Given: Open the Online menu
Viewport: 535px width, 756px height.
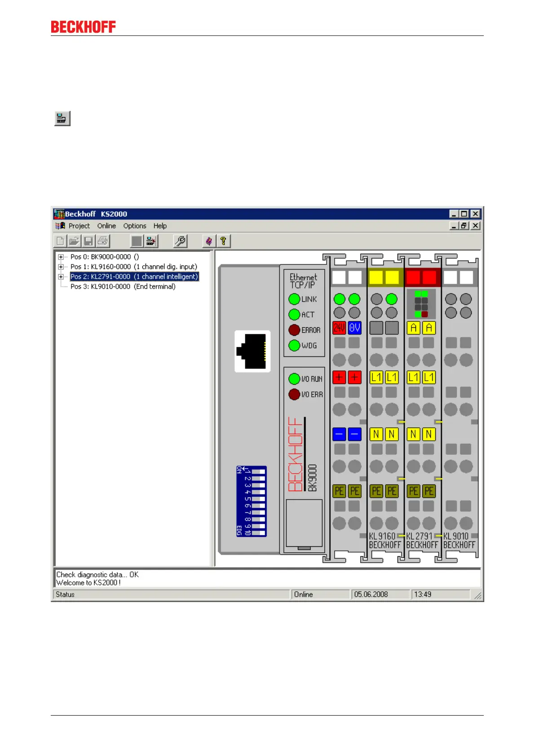Looking at the screenshot, I should click(106, 226).
